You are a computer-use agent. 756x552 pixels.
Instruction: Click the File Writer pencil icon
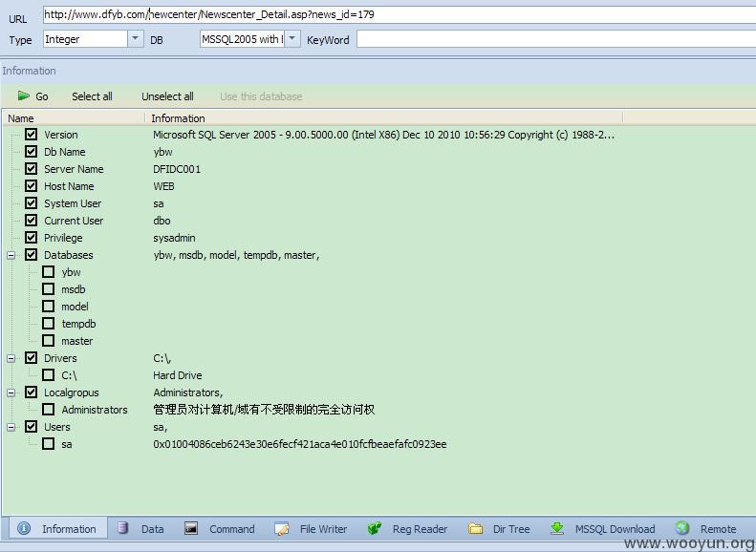click(282, 529)
